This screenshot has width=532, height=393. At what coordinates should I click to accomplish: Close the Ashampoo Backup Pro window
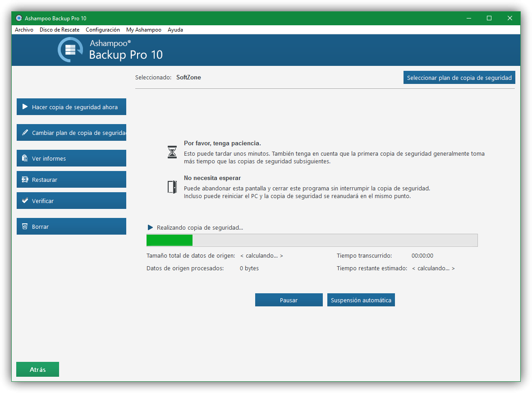coord(509,18)
